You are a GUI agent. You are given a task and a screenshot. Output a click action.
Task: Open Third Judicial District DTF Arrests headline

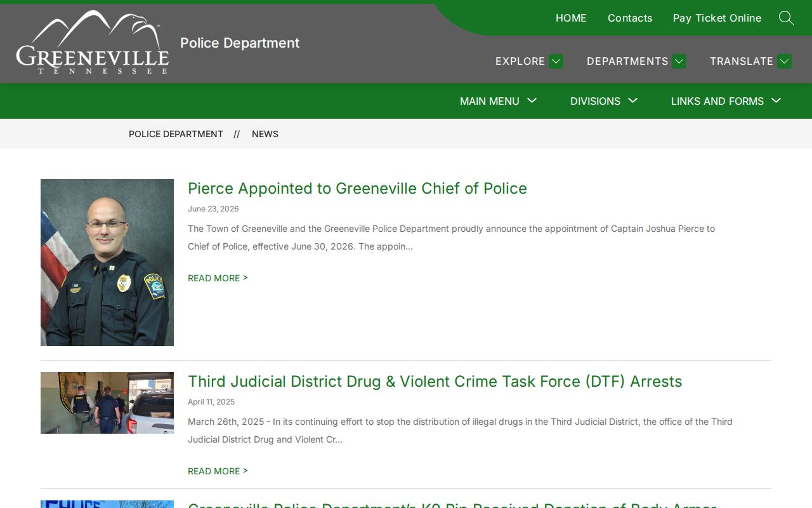point(435,382)
